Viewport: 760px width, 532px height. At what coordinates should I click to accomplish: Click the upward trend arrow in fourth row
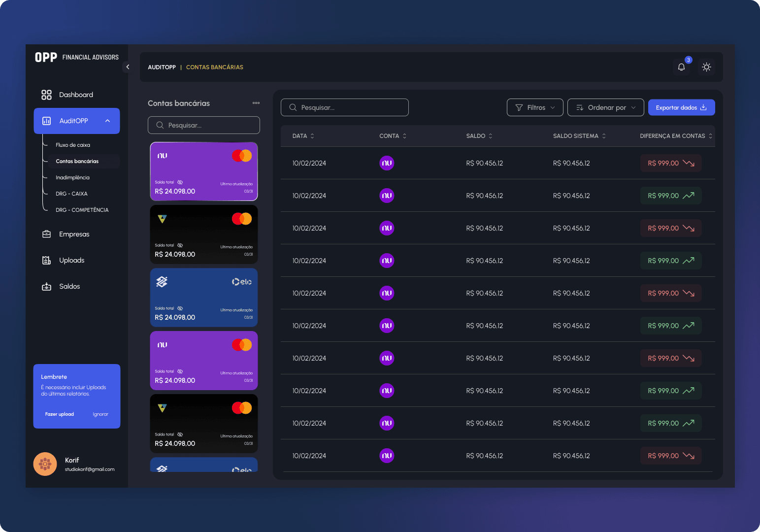[689, 261]
